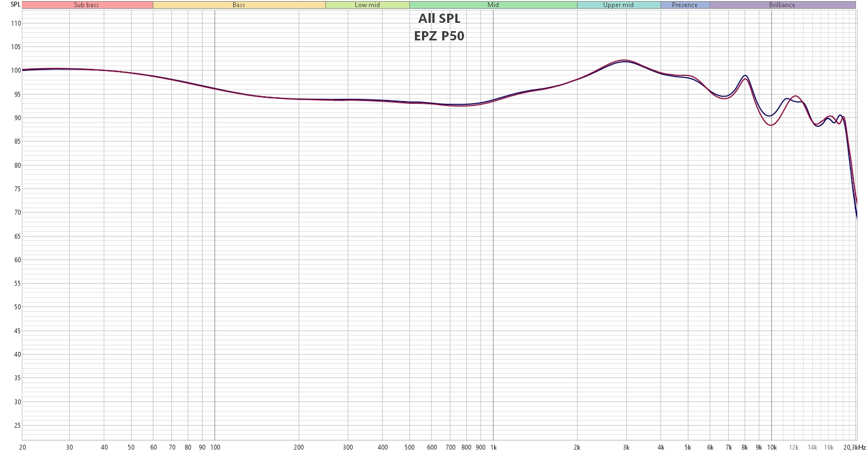
Task: Click the 1k frequency axis label
Action: pos(494,447)
